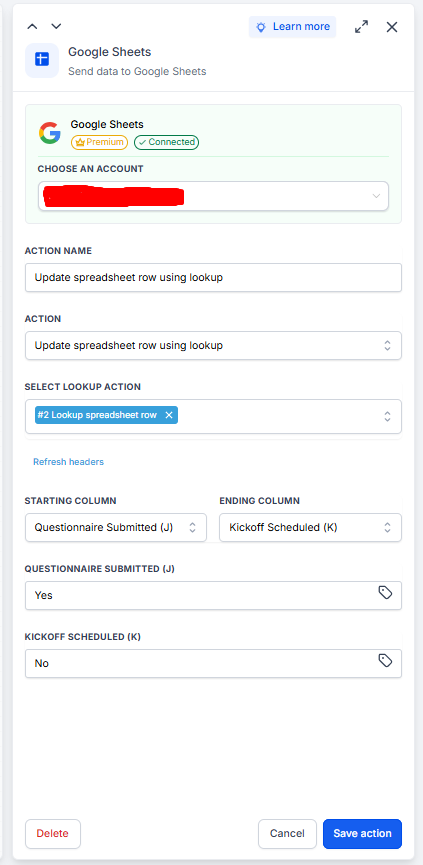Open the Choose an Account dropdown

point(213,196)
